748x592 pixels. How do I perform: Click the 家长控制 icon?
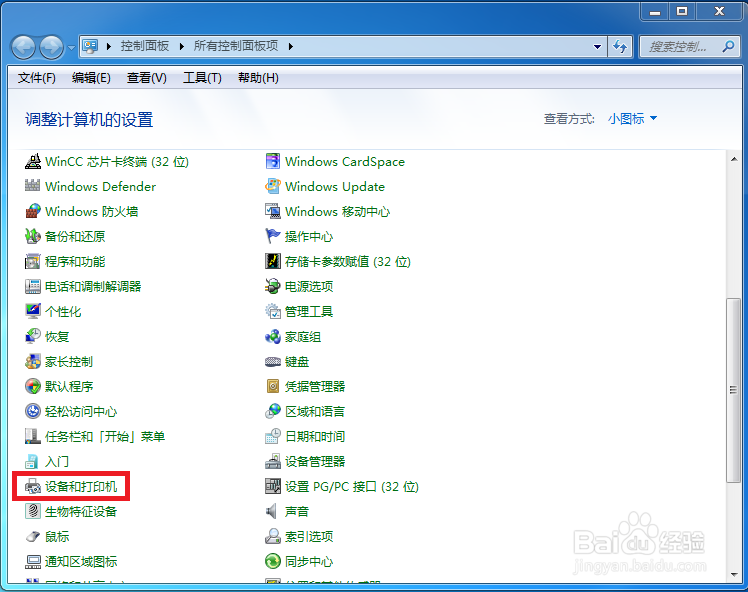[x=32, y=362]
